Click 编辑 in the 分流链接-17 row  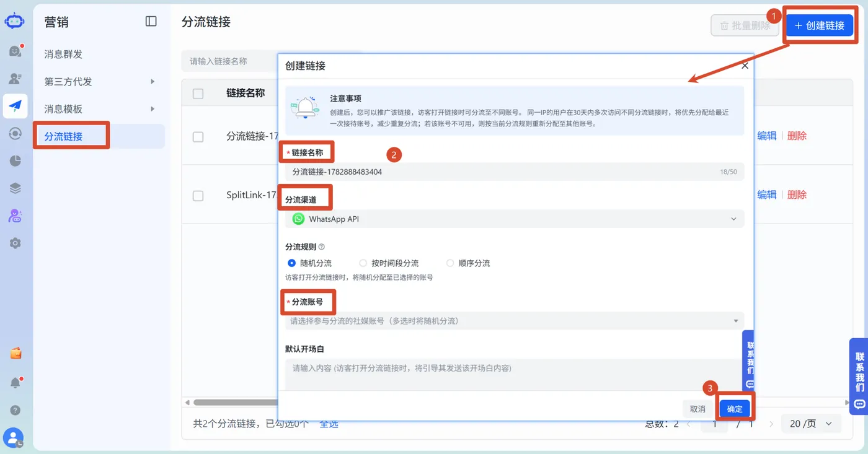[767, 136]
